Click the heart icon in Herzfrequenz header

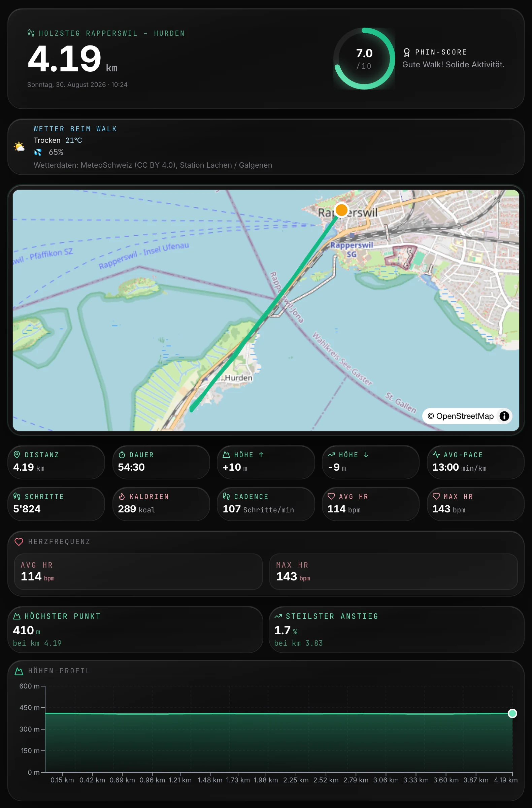(19, 542)
